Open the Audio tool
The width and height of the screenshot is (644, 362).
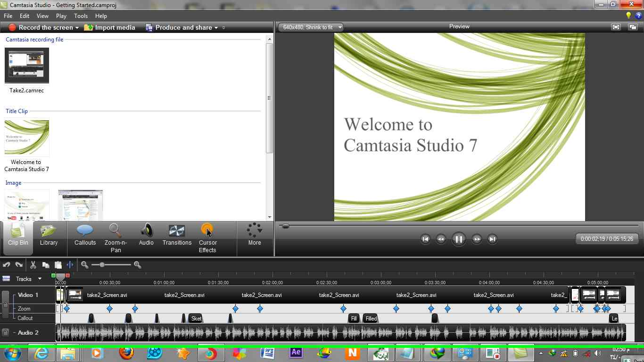(146, 235)
